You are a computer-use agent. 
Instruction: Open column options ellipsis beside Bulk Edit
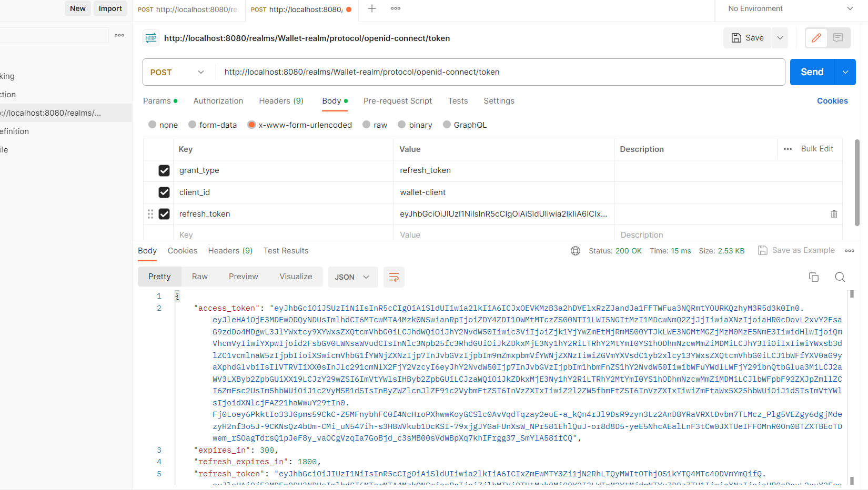click(x=788, y=149)
